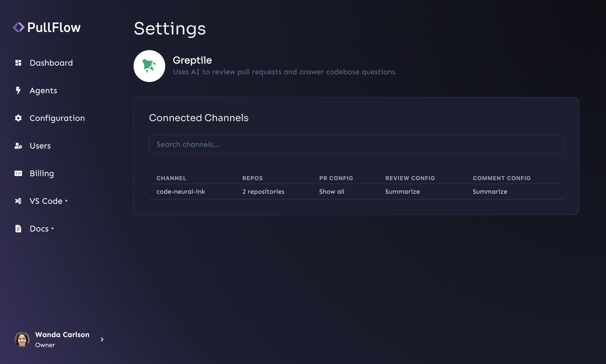Click the Configuration gear icon

pyautogui.click(x=18, y=118)
